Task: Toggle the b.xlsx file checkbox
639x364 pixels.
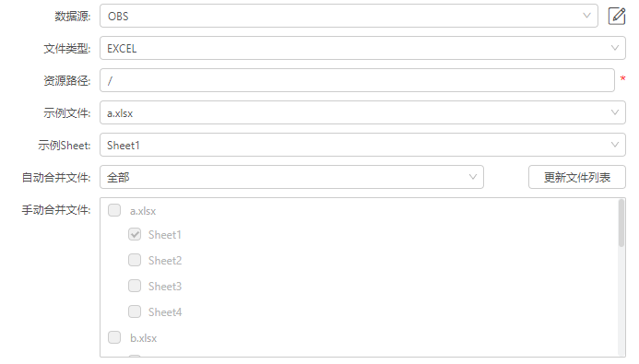Action: coord(114,337)
